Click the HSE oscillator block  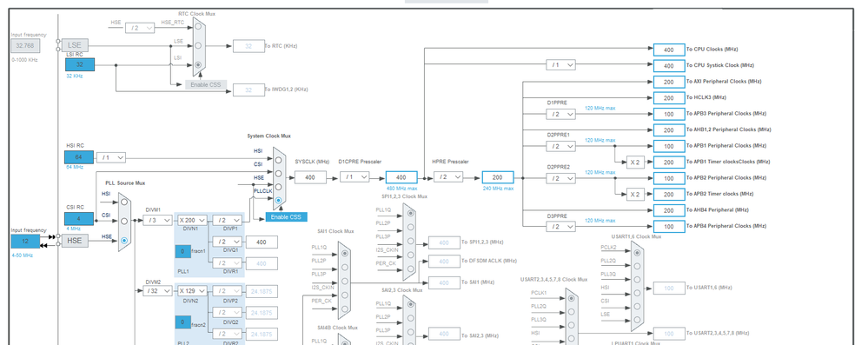[x=75, y=241]
